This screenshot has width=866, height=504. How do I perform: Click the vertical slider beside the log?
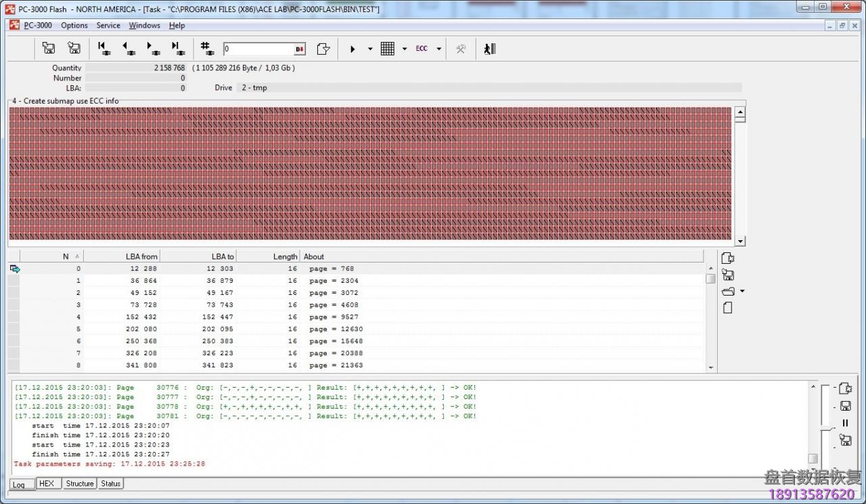pyautogui.click(x=825, y=428)
